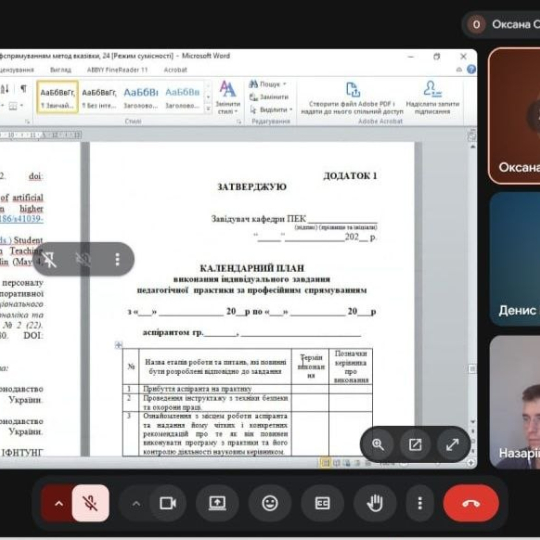Open the Виділити select dropdown
Screen dimensions: 540x540
click(x=271, y=110)
